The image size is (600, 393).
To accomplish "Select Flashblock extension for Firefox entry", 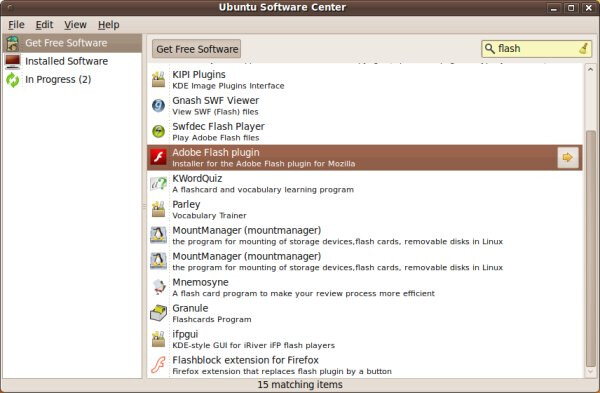I will point(365,365).
